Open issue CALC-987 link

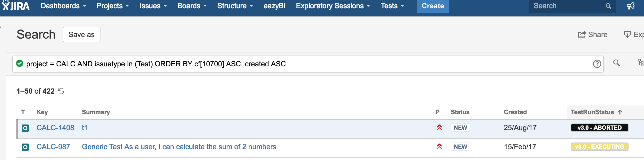(53, 147)
